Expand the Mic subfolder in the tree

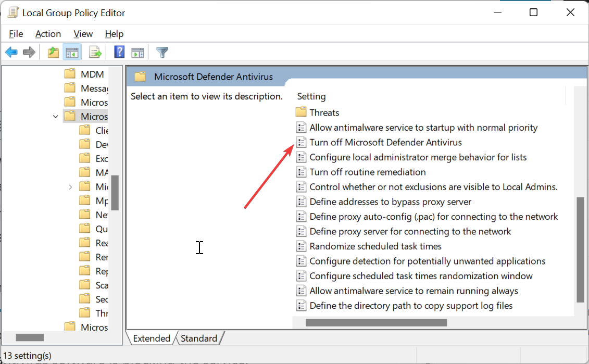[70, 187]
